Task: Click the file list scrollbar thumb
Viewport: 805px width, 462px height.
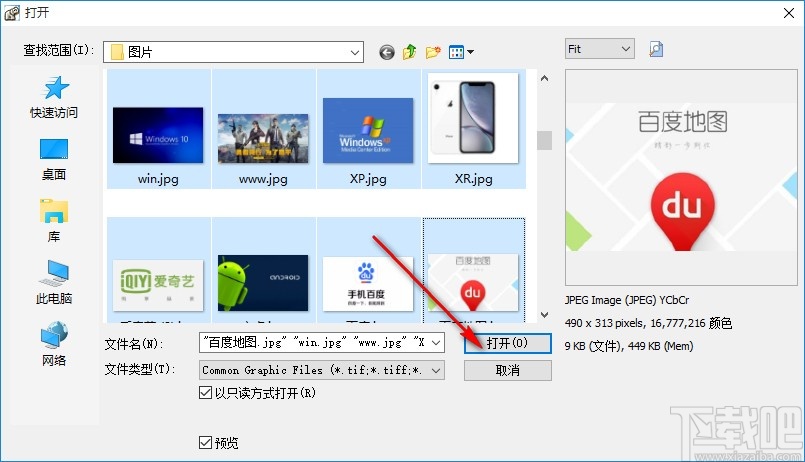Action: click(544, 141)
